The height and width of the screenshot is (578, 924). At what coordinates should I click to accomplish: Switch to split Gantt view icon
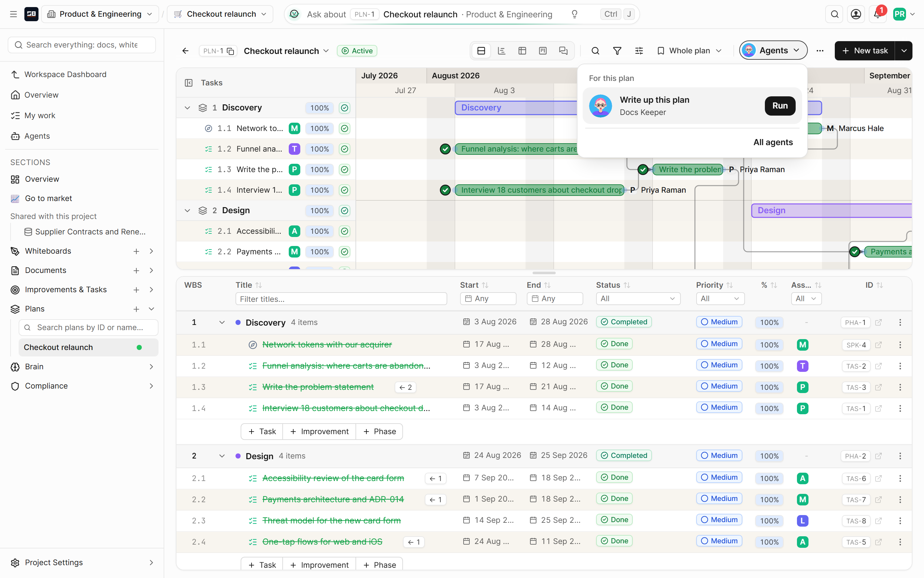coord(481,51)
